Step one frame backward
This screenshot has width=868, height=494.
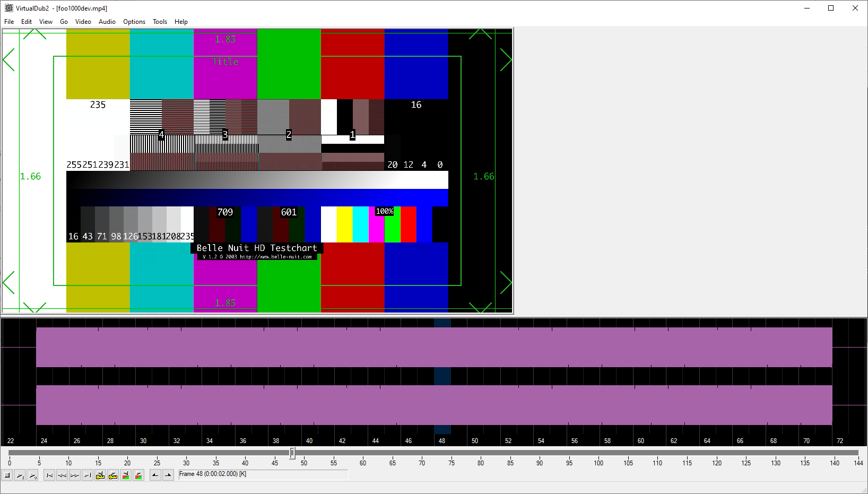coord(62,475)
